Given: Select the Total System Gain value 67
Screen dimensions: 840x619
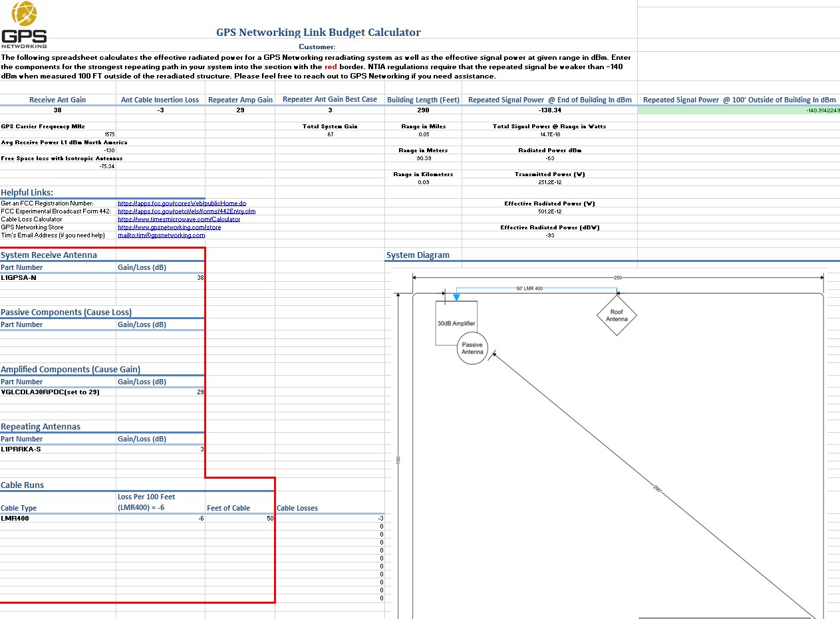Looking at the screenshot, I should 330,134.
